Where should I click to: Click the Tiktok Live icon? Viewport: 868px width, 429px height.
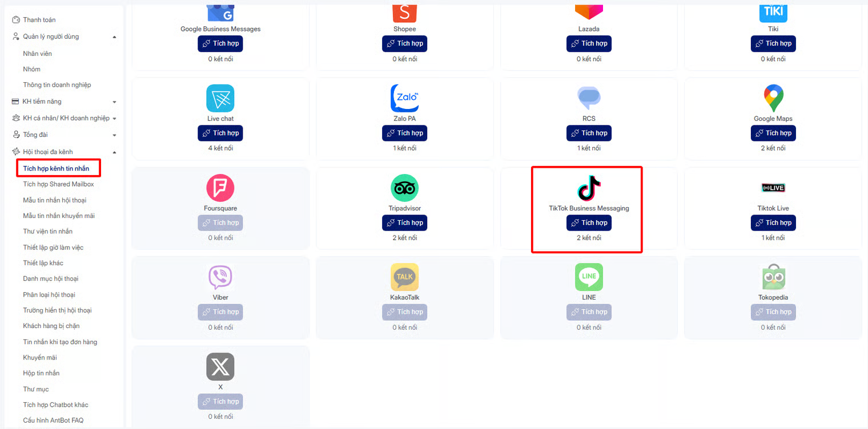(773, 188)
